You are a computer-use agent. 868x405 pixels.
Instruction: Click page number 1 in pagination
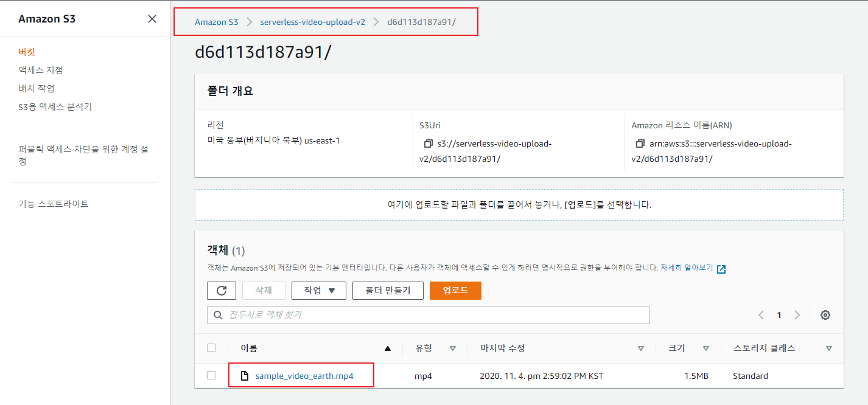click(779, 315)
